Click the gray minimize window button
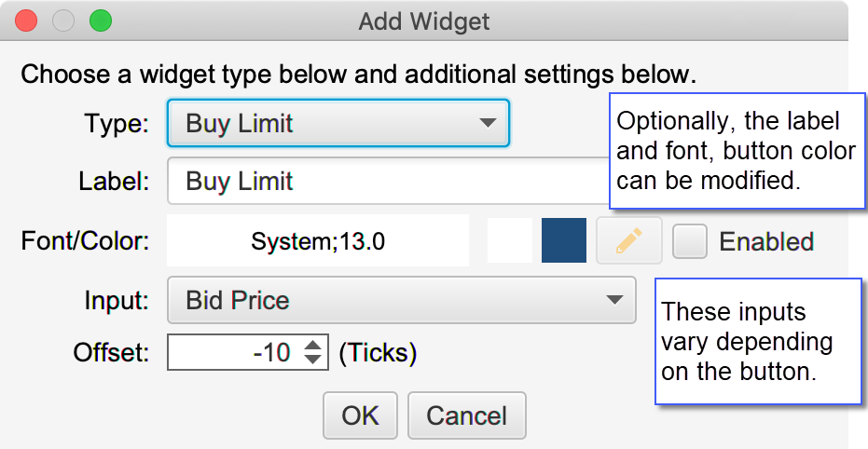 pyautogui.click(x=63, y=20)
